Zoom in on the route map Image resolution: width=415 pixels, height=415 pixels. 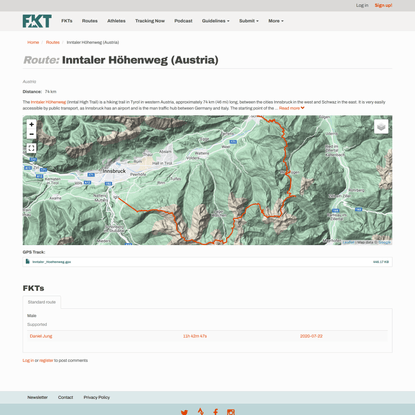point(31,124)
